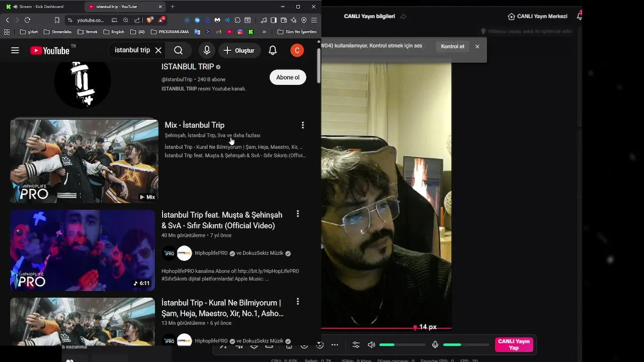Play the Mix - İstanbul Trip thumbnail
644x362 pixels.
(x=84, y=161)
